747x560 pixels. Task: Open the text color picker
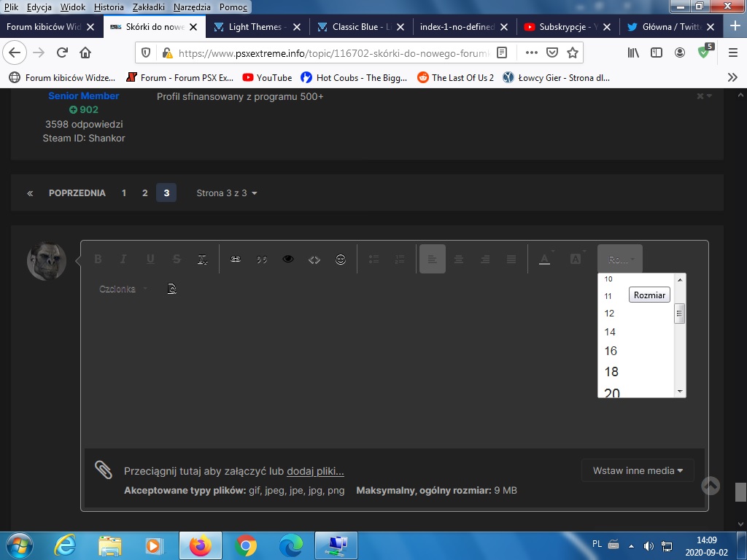545,260
